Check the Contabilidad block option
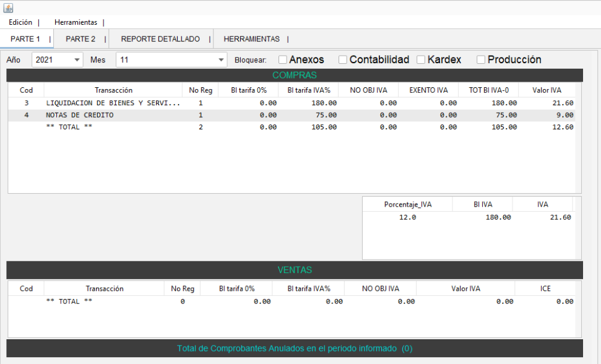This screenshot has width=601, height=364. (x=343, y=60)
